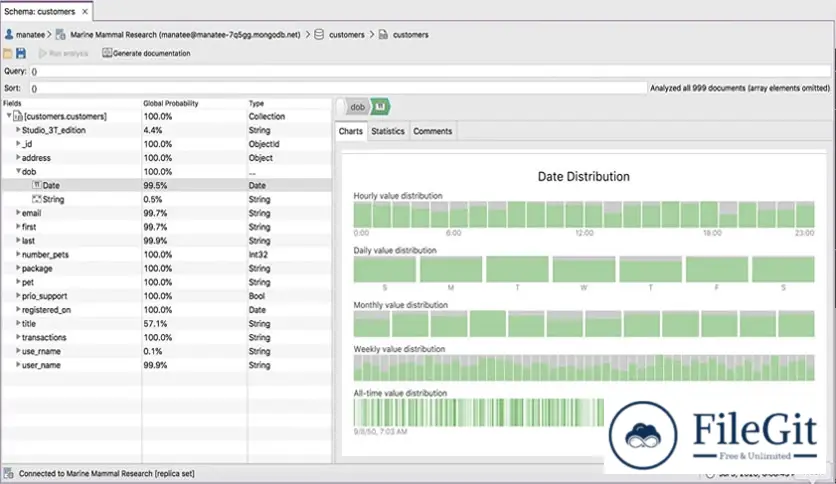The image size is (836, 484).
Task: Click the Marine Mammal Research server icon
Action: [61, 35]
